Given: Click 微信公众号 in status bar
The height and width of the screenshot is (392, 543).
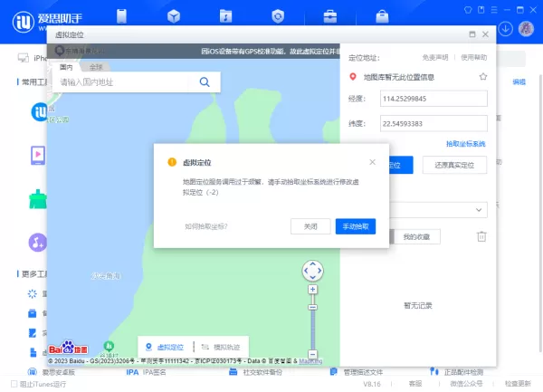Looking at the screenshot, I should [466, 384].
